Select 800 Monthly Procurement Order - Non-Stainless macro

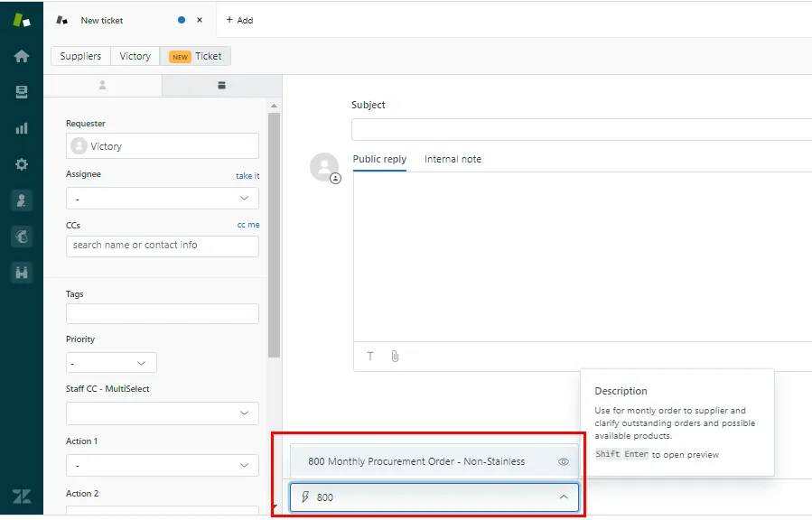[434, 461]
